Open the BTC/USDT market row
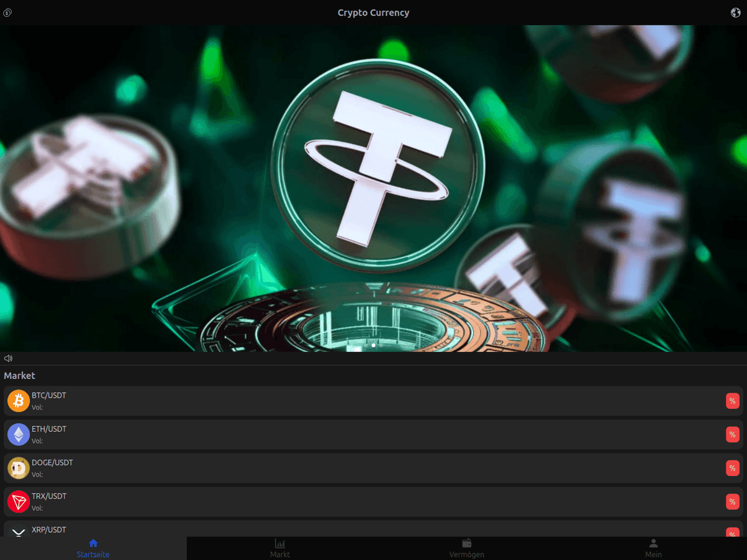Image resolution: width=747 pixels, height=560 pixels. coord(374,401)
